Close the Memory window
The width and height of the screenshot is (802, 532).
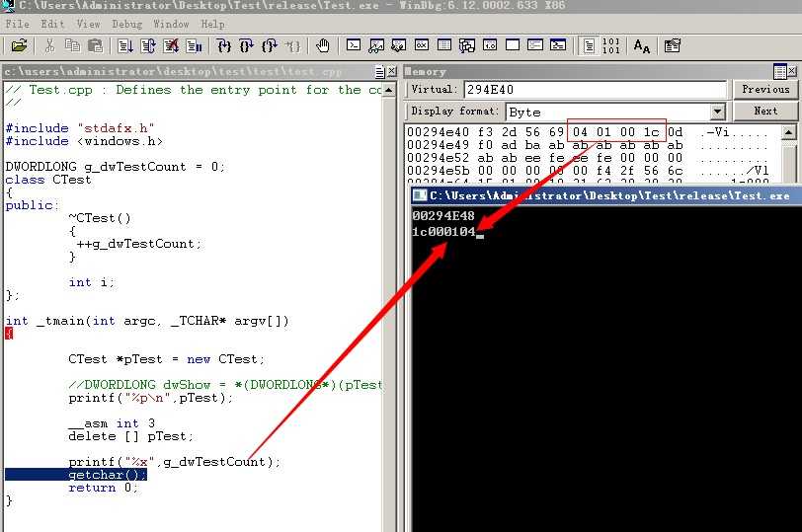tap(792, 71)
